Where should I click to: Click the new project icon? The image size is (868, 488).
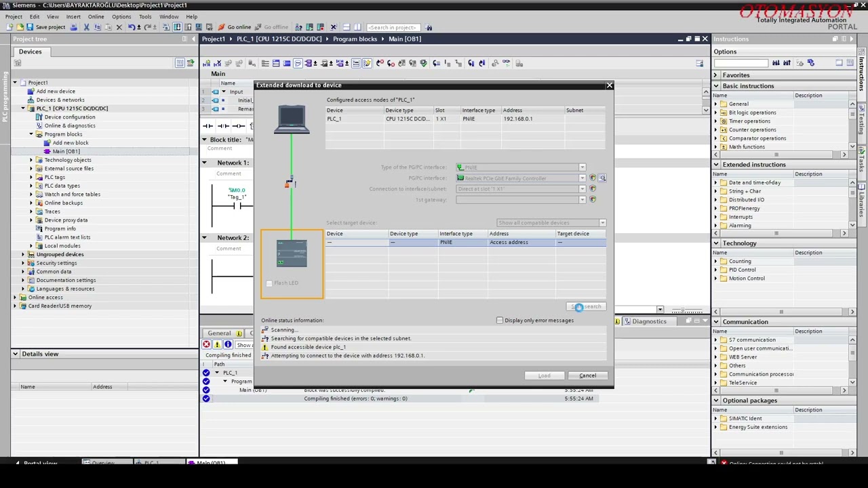point(9,27)
